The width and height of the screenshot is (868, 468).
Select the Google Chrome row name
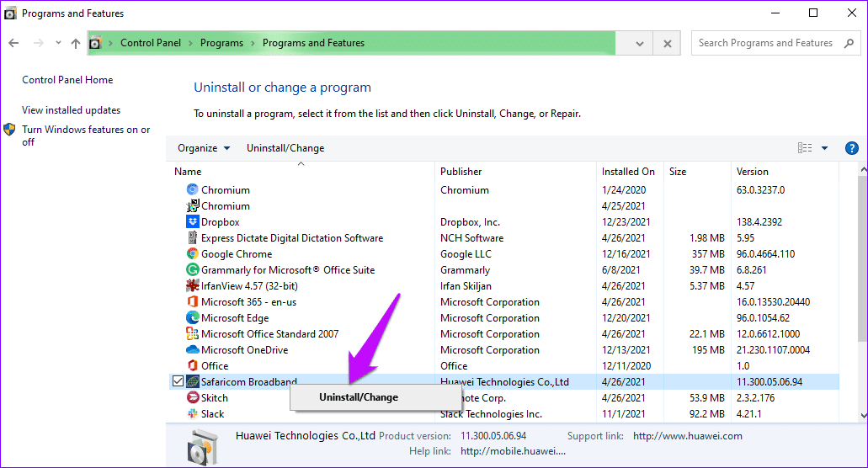pyautogui.click(x=237, y=254)
